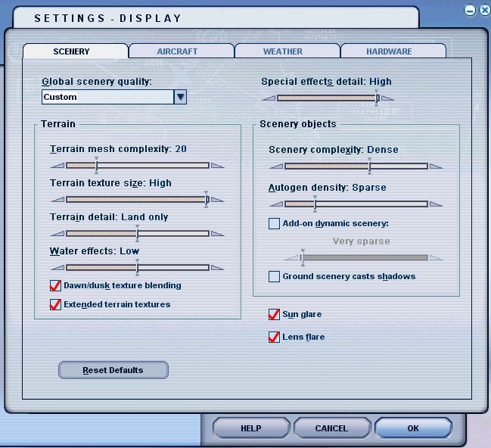Increase Special effects detail with right arrow
Image resolution: width=491 pixels, height=448 pixels.
pos(387,98)
